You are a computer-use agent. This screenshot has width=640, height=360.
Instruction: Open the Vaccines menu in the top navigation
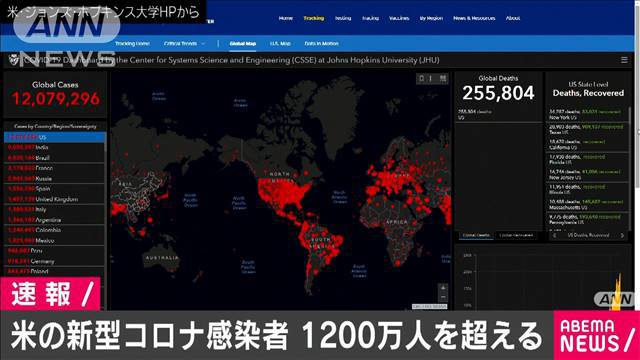pyautogui.click(x=399, y=18)
